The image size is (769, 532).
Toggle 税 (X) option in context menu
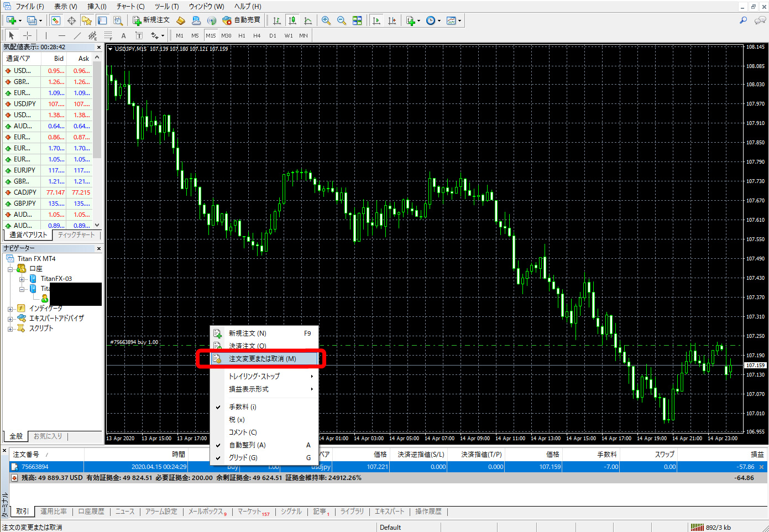coord(264,420)
